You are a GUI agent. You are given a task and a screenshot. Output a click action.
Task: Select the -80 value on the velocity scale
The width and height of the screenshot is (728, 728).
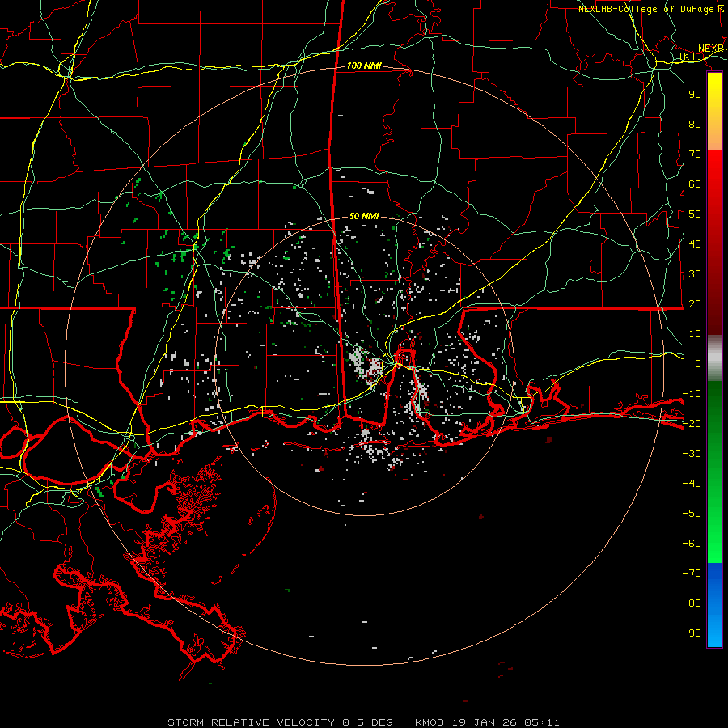[692, 603]
